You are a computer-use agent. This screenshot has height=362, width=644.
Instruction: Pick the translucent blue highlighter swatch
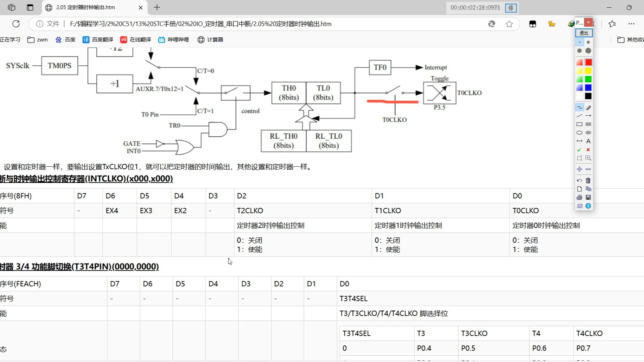[580, 88]
